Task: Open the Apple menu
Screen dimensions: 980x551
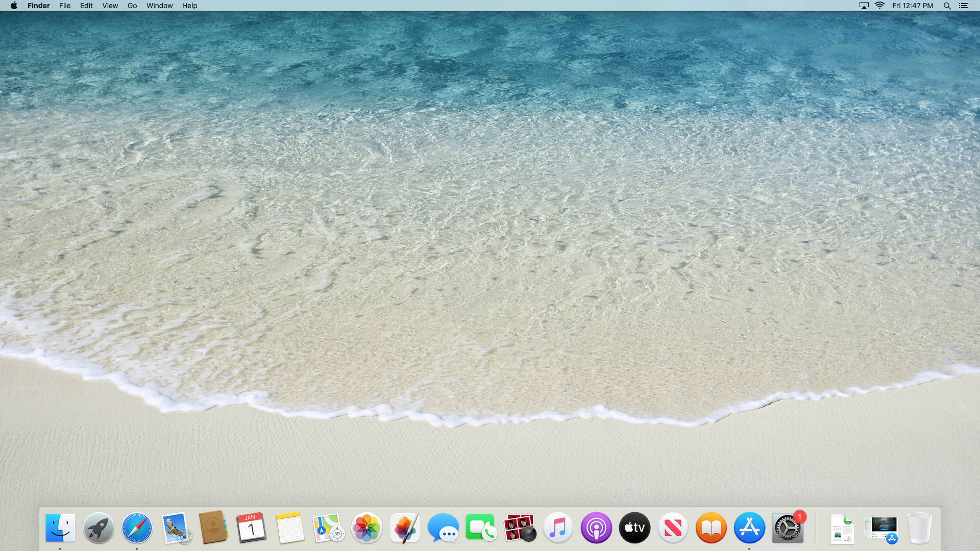Action: (14, 6)
